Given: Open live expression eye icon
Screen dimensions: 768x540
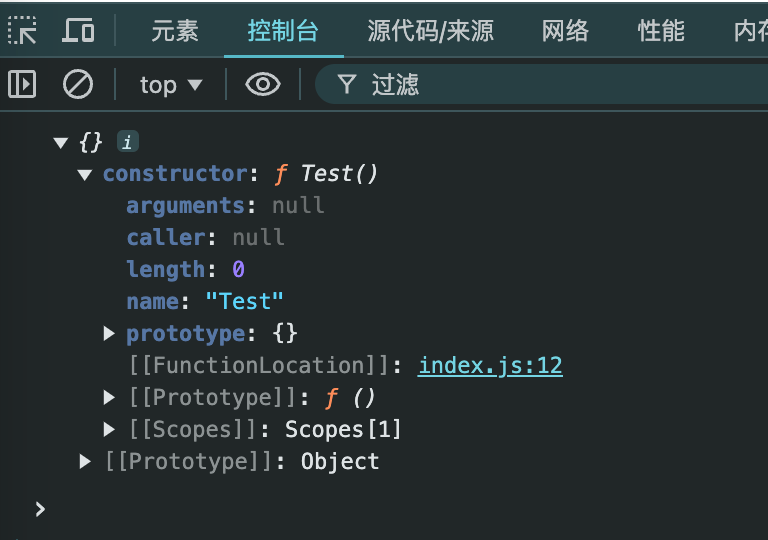Looking at the screenshot, I should point(263,85).
